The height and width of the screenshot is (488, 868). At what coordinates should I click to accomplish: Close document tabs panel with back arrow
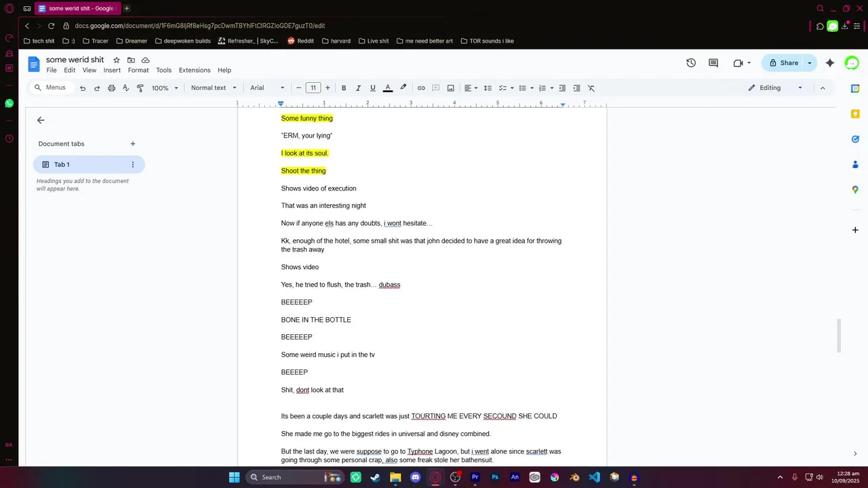tap(41, 120)
